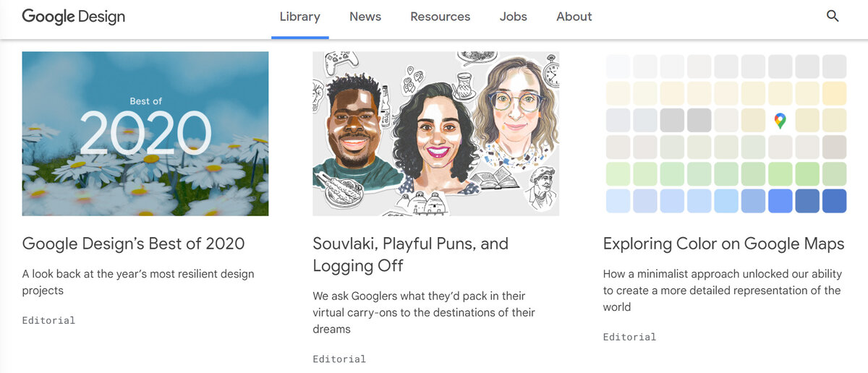
Task: Open the Best of 2020 thumbnail
Action: 145,134
